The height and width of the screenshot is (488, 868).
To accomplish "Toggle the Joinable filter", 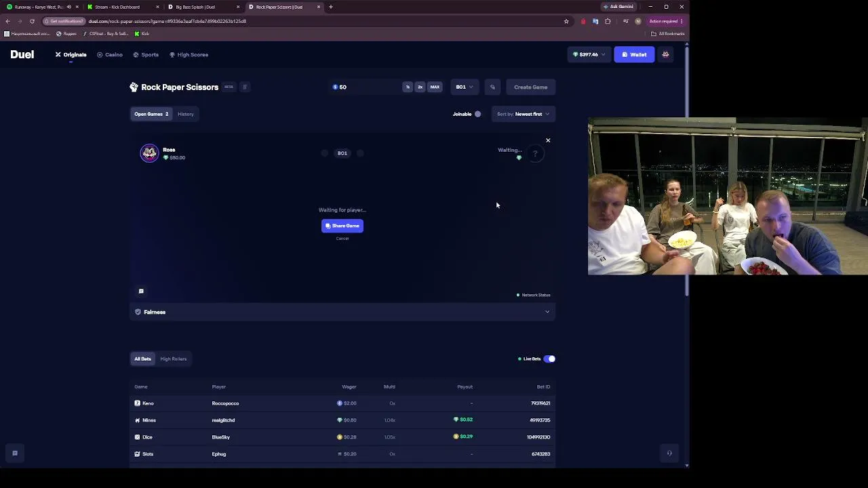I will (477, 114).
